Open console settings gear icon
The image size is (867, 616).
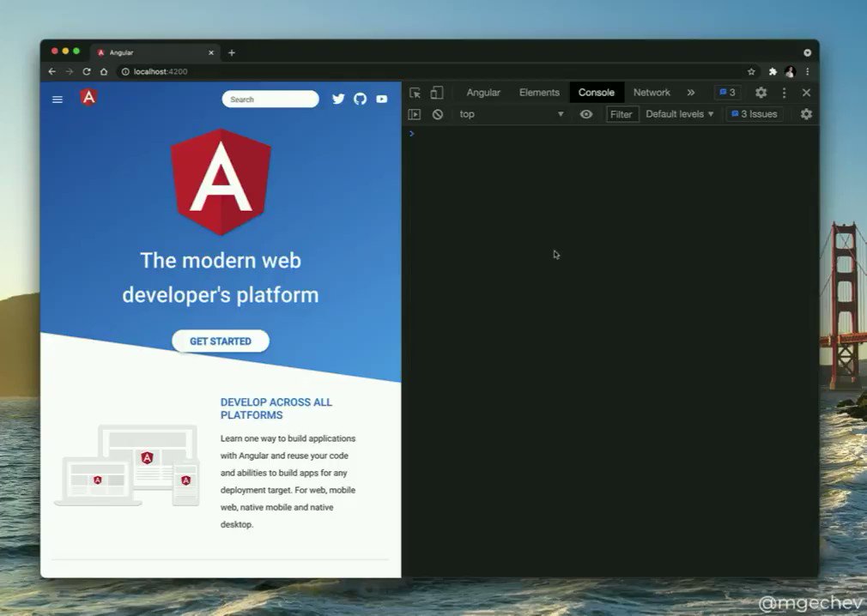[806, 114]
